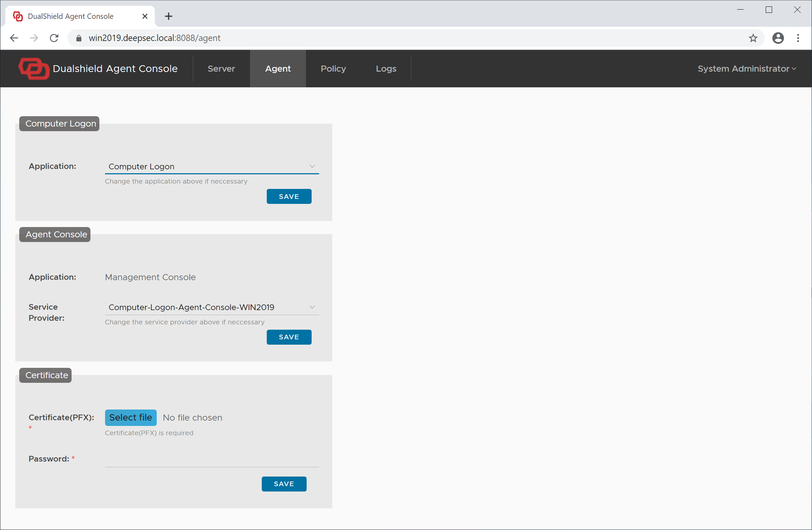Close the DualShield Agent Console tab

pyautogui.click(x=145, y=16)
